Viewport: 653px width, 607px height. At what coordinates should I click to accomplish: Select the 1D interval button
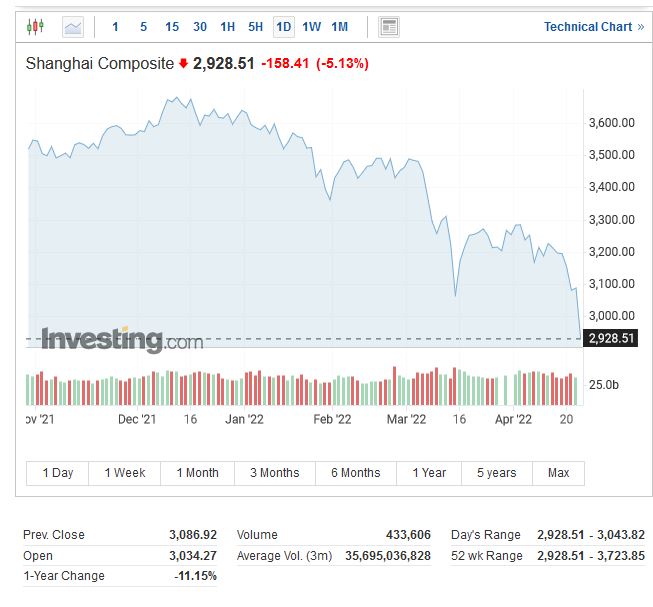click(x=284, y=27)
